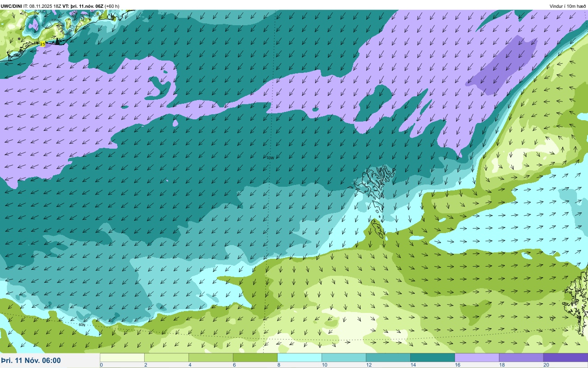
Task: Click the '(+60 h)' forecast offset
Action: (x=112, y=6)
